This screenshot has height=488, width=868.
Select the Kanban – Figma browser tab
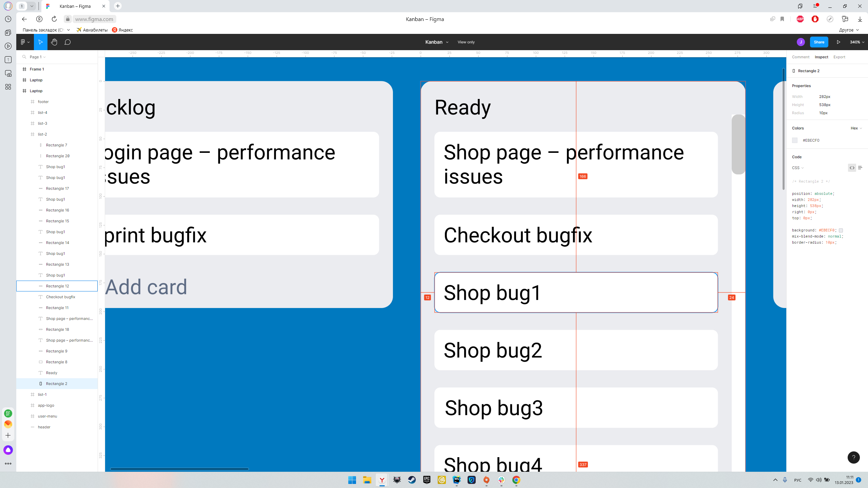point(75,6)
